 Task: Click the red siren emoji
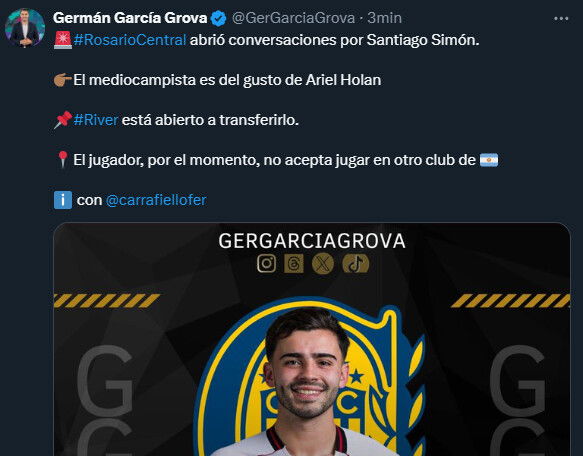click(62, 40)
